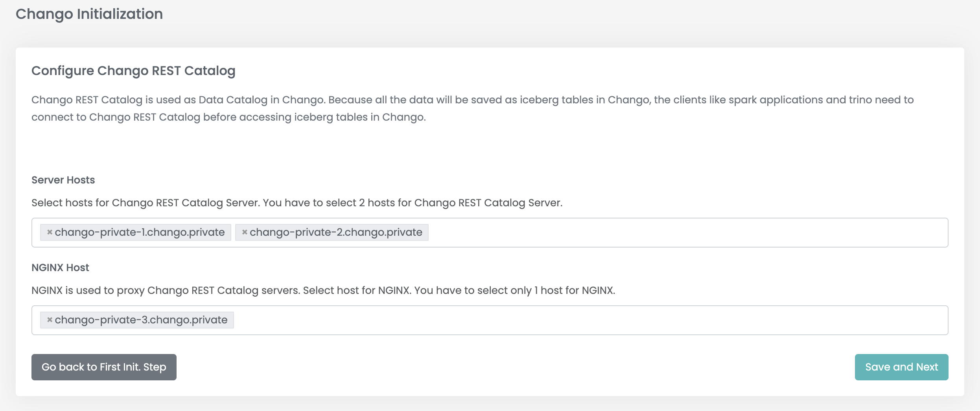Image resolution: width=980 pixels, height=411 pixels.
Task: Open the Server Hosts multi-select field
Action: pyautogui.click(x=490, y=233)
